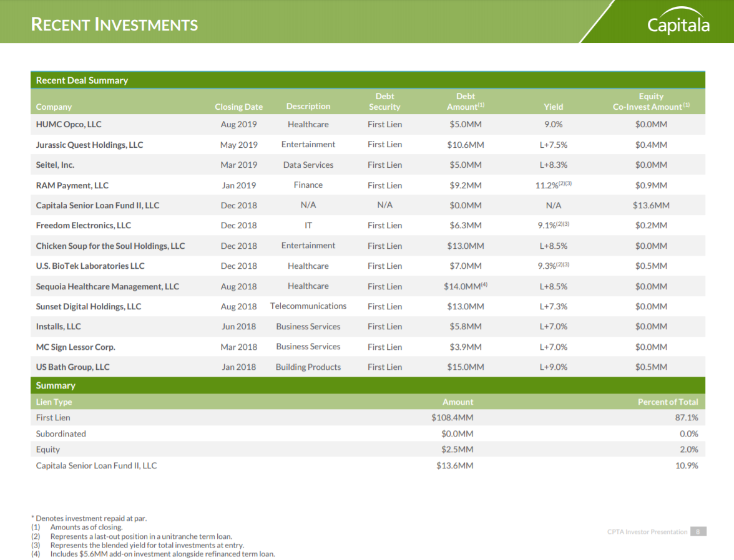Viewport: 734px width, 560px height.
Task: Click debt amount '$7.0MM'
Action: (466, 266)
